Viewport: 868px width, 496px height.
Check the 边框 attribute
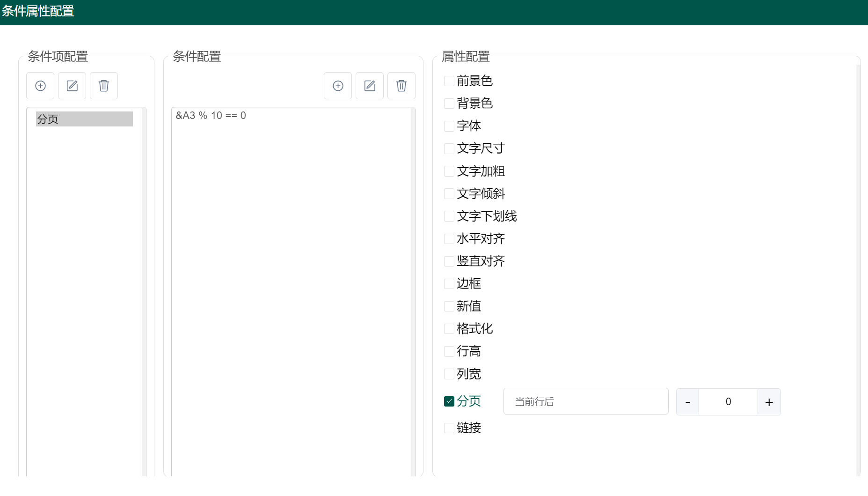(x=448, y=283)
